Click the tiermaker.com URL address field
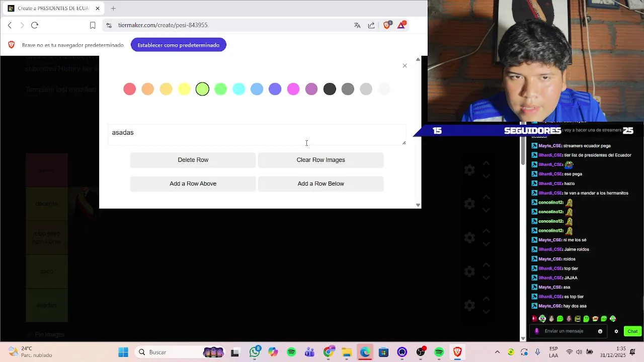This screenshot has width=644, height=362. (x=163, y=25)
